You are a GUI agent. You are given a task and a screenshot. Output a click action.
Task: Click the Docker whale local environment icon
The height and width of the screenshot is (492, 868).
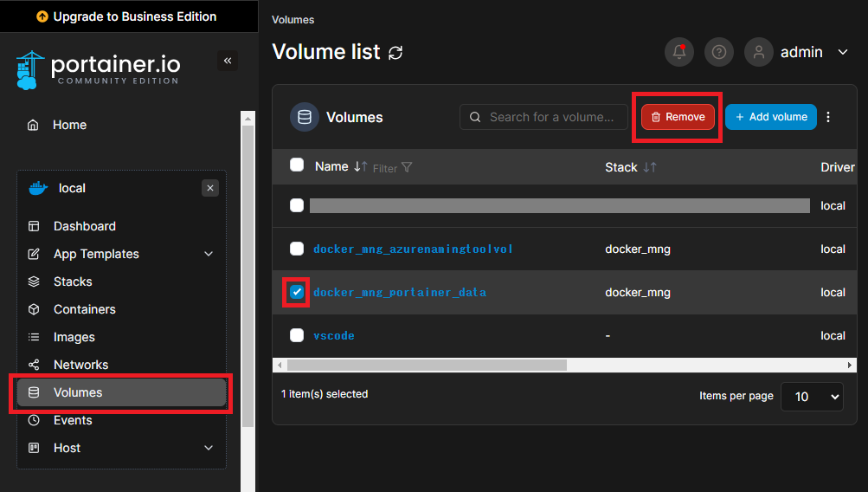coord(38,188)
